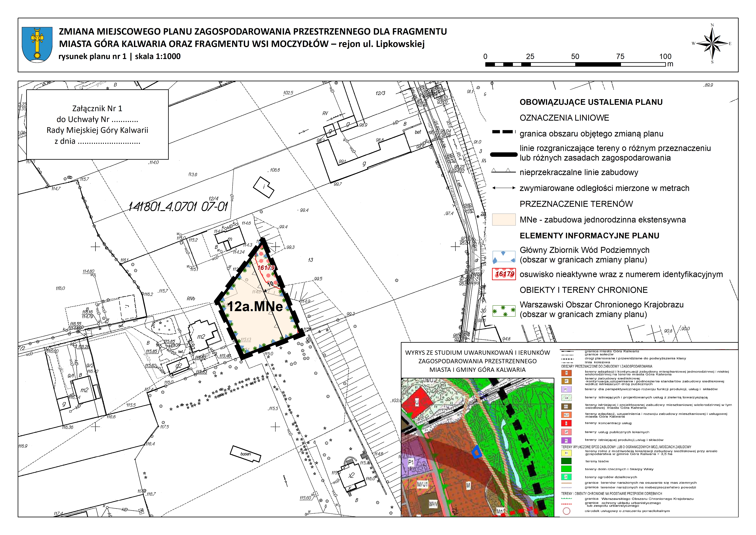The height and width of the screenshot is (535, 756).
Task: Click the green stars protected landscape symbol
Action: [504, 311]
